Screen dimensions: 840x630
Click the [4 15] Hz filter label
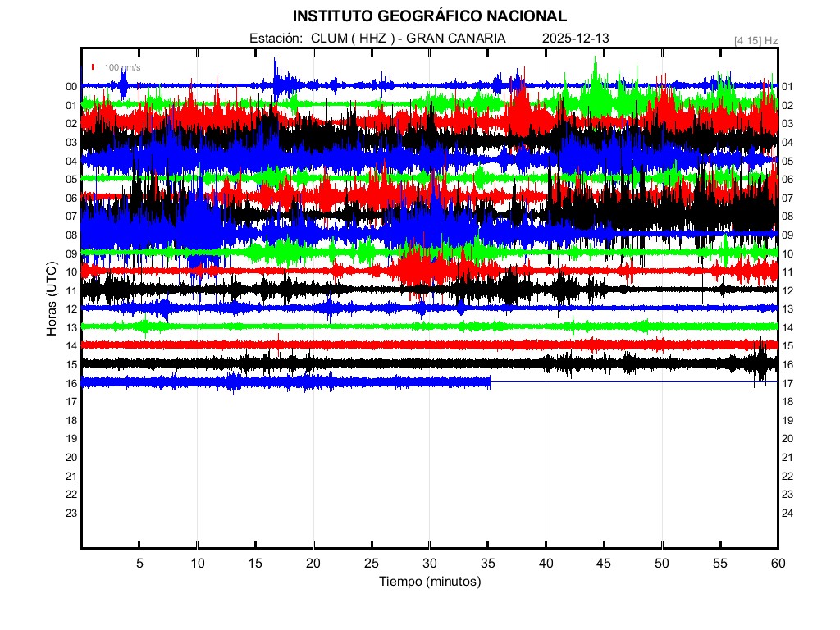(x=756, y=40)
